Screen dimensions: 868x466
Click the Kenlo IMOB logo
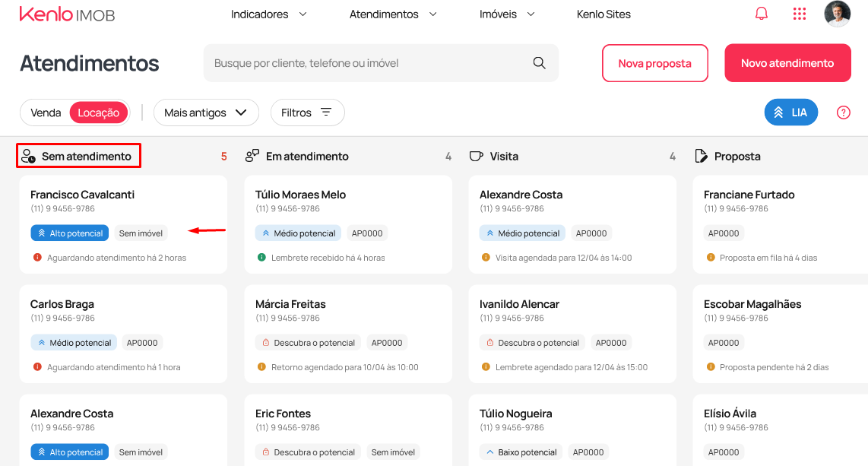[67, 14]
